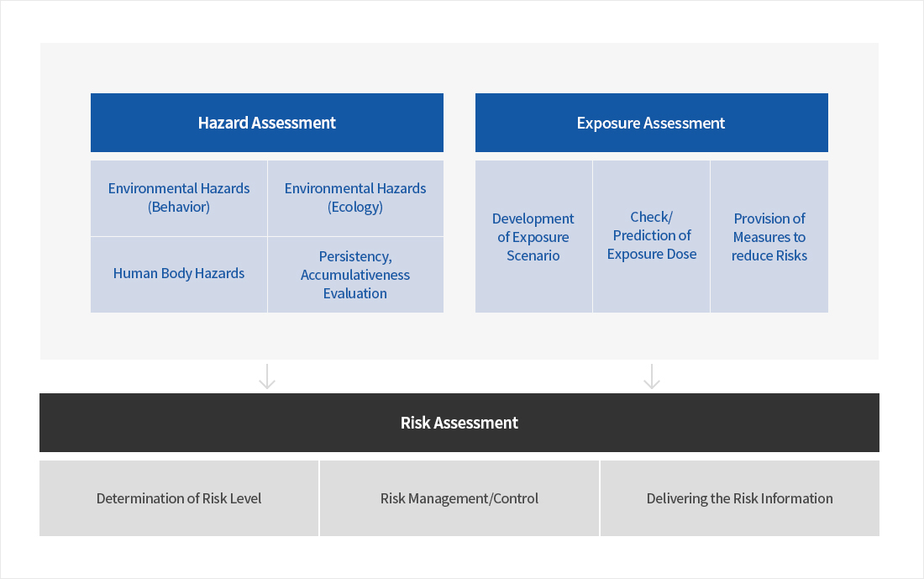Click the Risk Management/Control cell
924x579 pixels.
point(459,498)
